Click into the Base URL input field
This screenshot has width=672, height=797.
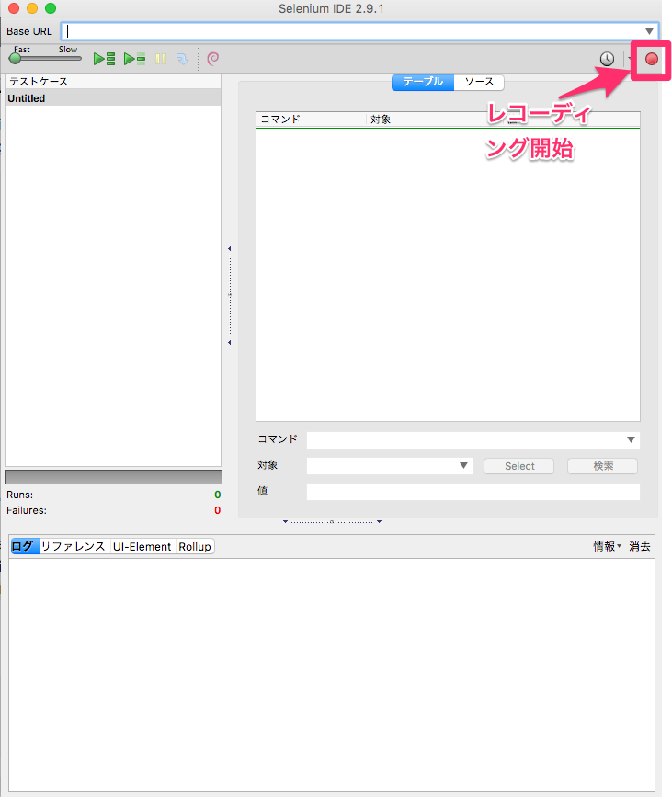352,31
